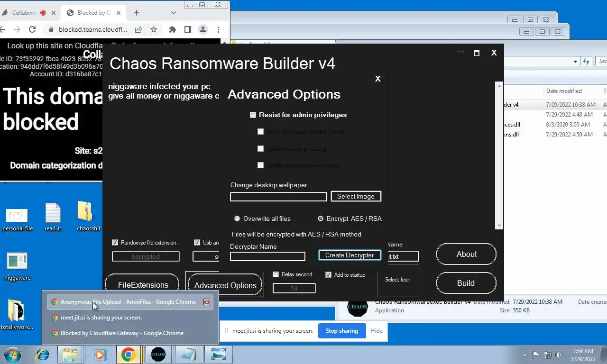
Task: Go forward in Chrome
Action: pos(17,29)
